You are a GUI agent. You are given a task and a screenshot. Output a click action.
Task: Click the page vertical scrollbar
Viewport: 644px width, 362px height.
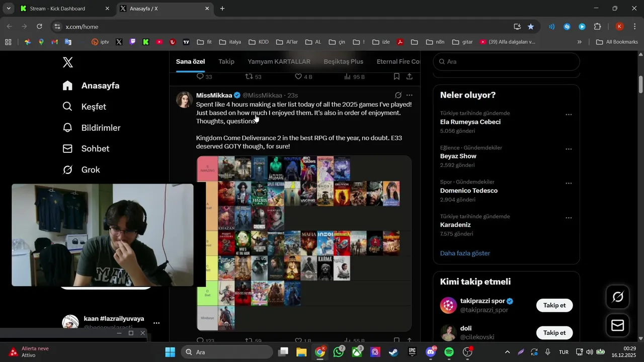tap(640, 84)
